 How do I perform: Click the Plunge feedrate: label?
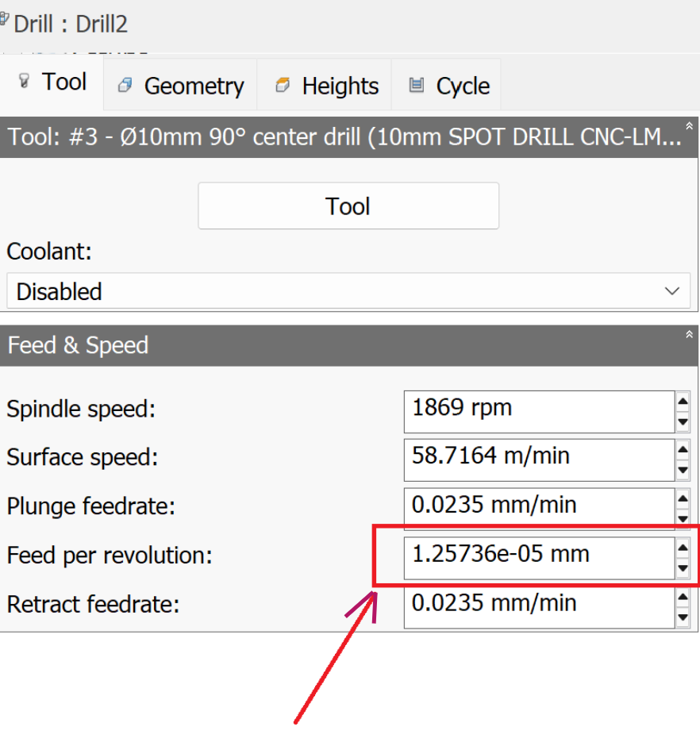[x=91, y=506]
